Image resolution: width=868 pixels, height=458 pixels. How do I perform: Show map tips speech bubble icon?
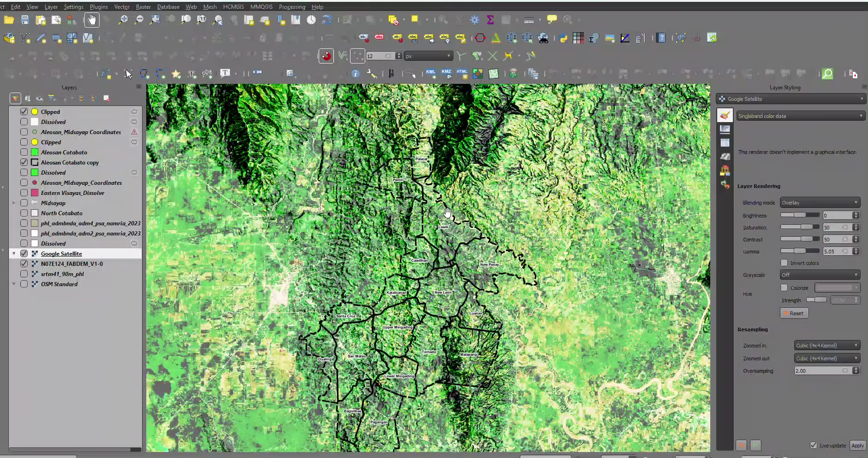click(x=552, y=20)
